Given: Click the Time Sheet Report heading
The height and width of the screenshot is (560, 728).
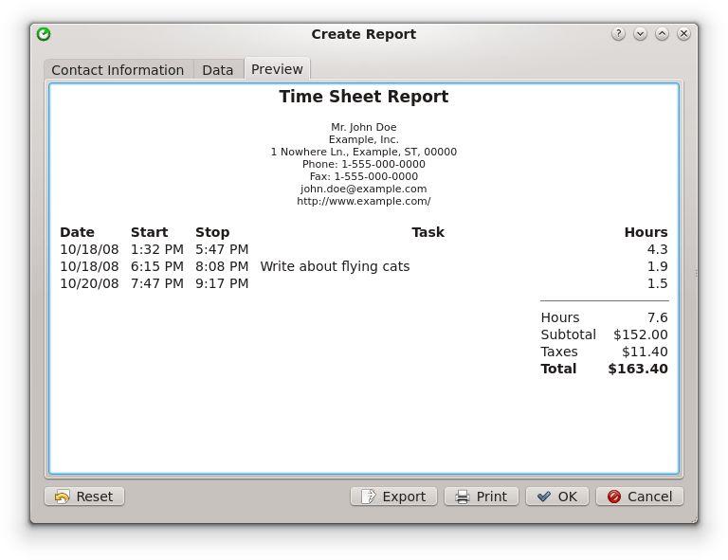Looking at the screenshot, I should click(364, 97).
